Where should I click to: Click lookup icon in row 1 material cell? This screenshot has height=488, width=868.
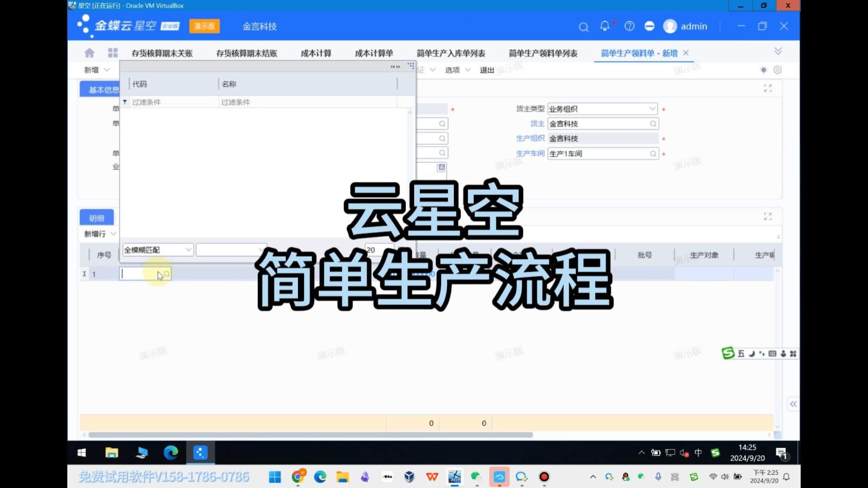(x=166, y=274)
